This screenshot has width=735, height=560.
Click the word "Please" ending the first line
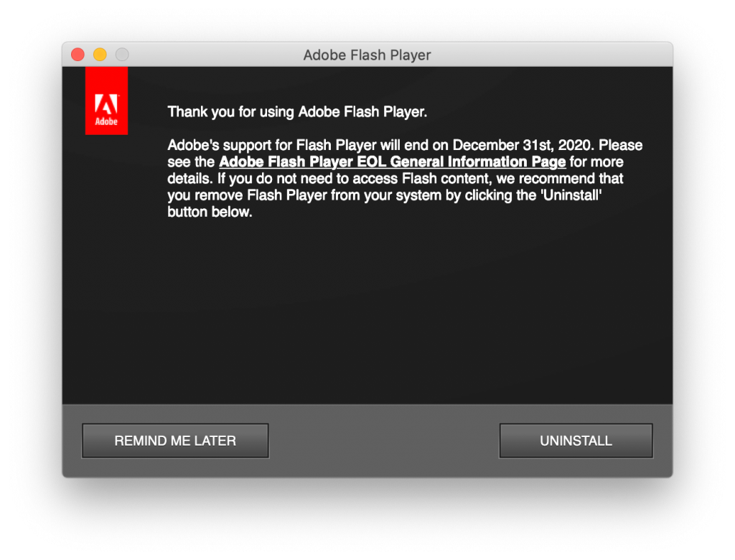pos(621,145)
